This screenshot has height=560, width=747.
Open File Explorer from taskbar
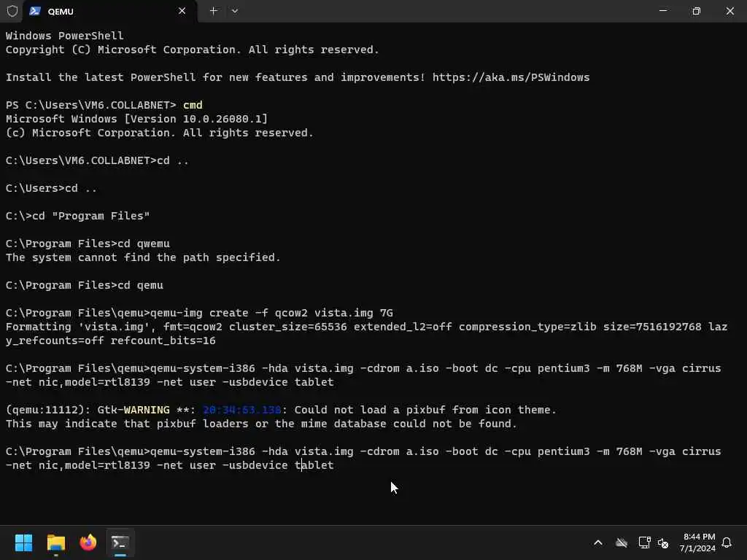click(x=55, y=542)
